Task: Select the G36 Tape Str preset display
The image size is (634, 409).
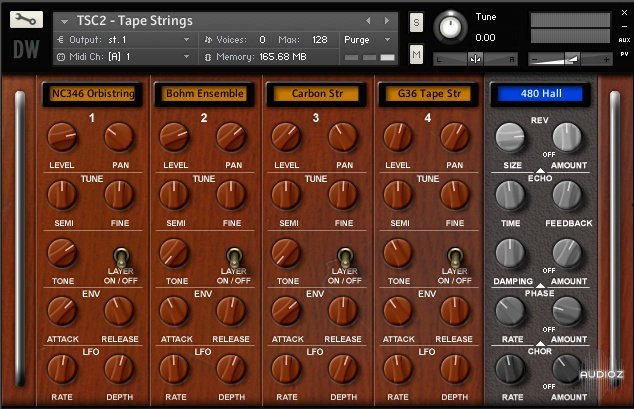Action: (x=429, y=94)
